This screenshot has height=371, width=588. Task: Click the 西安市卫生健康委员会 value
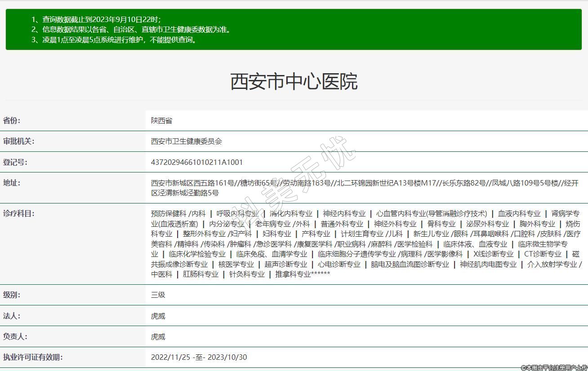[187, 141]
